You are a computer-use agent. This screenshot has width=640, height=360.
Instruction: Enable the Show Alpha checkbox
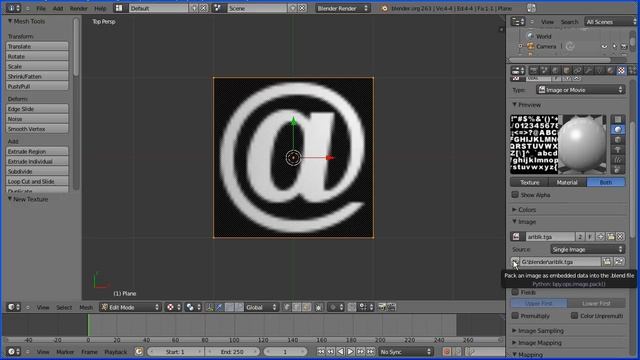[515, 195]
